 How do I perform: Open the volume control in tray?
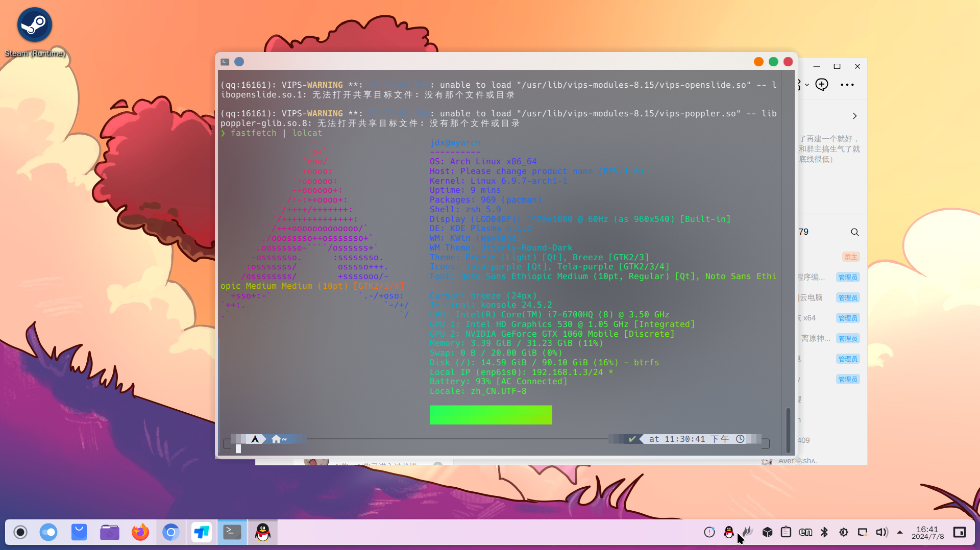(882, 532)
